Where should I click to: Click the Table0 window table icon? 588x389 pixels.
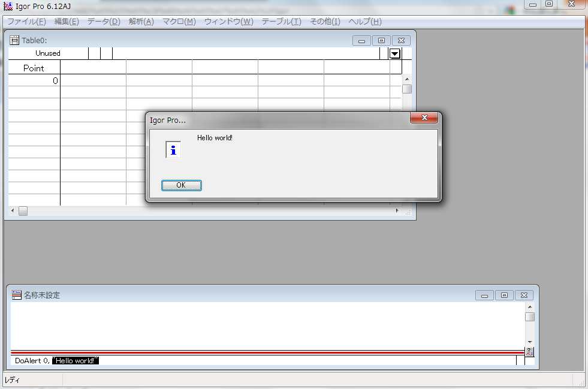(14, 40)
